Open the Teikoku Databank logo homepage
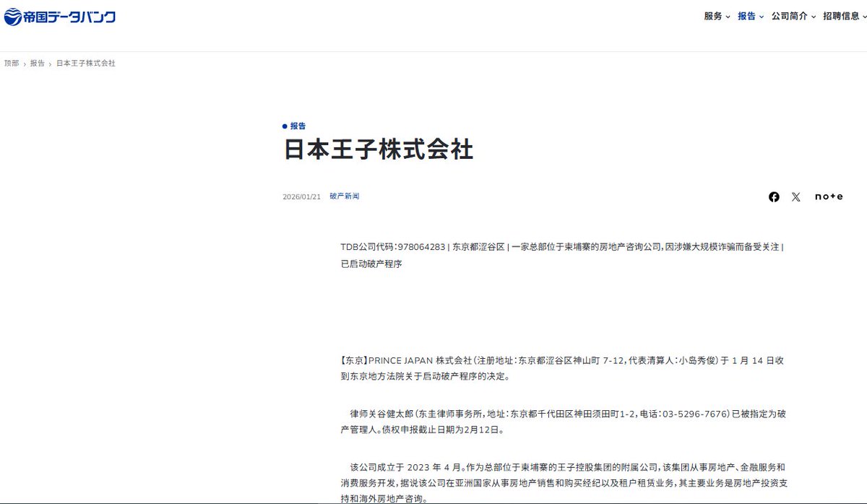This screenshot has width=867, height=504. click(59, 16)
